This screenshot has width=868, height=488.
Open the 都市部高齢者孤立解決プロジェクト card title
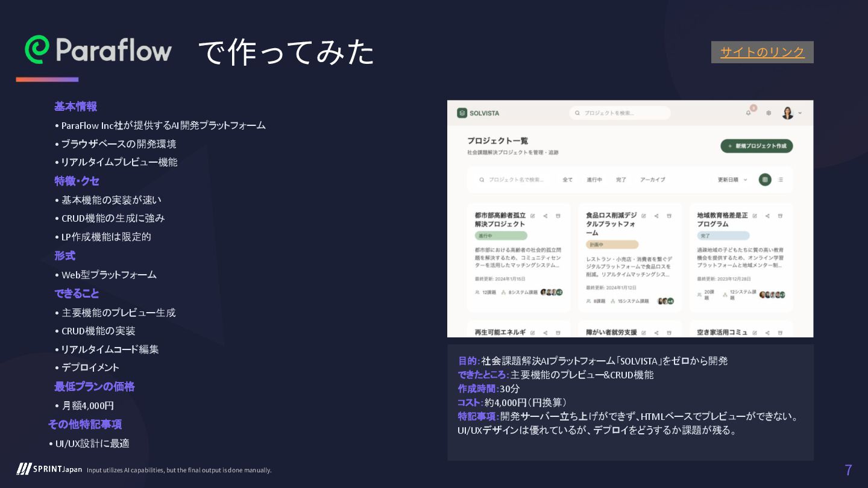(x=500, y=220)
